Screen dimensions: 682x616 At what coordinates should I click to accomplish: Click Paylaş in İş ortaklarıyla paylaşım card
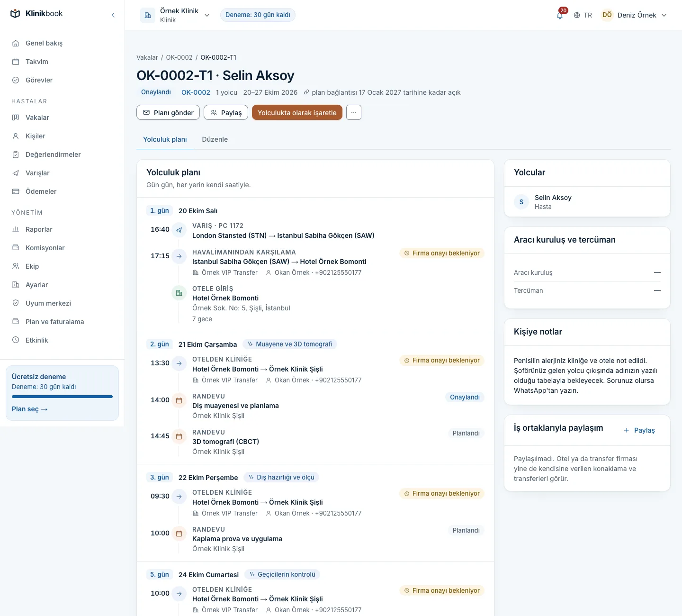(639, 430)
